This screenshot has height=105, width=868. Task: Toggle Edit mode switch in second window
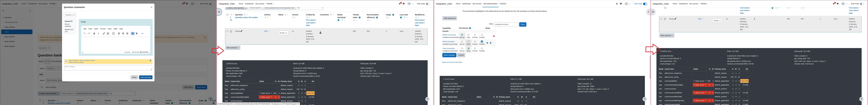click(428, 4)
